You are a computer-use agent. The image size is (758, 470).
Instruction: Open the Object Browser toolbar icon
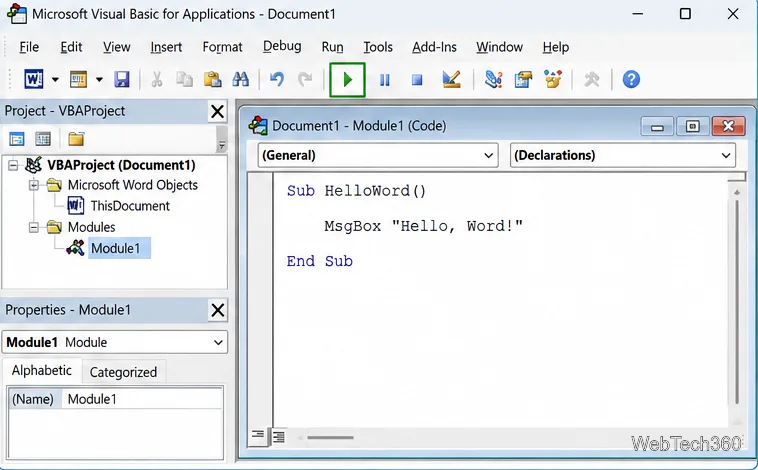coord(553,79)
